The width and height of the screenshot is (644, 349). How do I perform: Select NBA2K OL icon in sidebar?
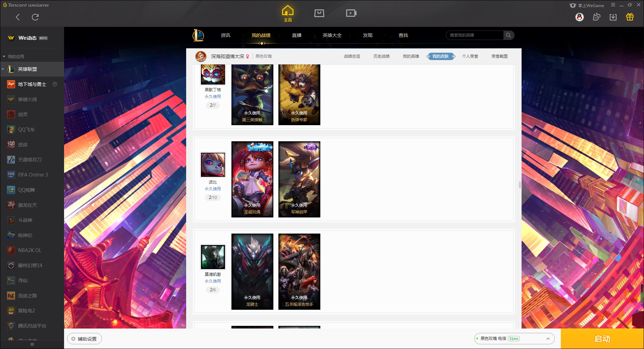11,250
